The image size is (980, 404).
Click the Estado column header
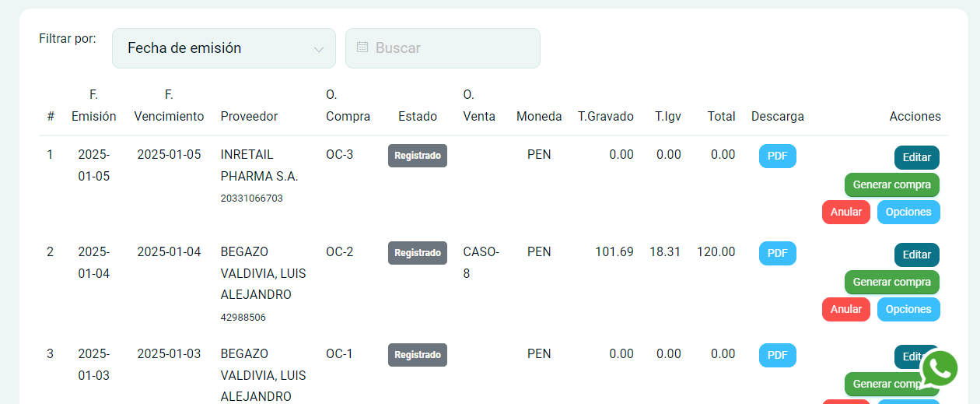[418, 116]
